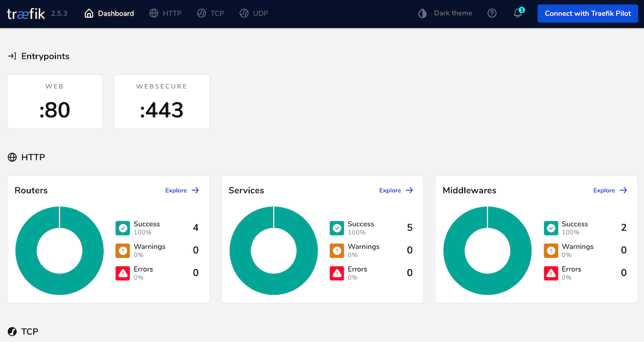The height and width of the screenshot is (342, 644).
Task: Click the Traefik logo in header
Action: (x=26, y=14)
